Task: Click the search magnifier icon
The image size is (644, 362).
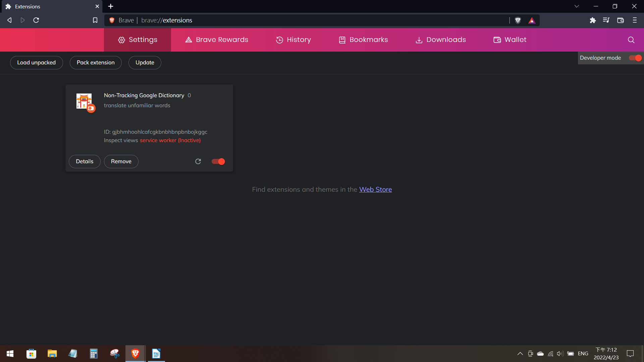Action: pyautogui.click(x=631, y=40)
